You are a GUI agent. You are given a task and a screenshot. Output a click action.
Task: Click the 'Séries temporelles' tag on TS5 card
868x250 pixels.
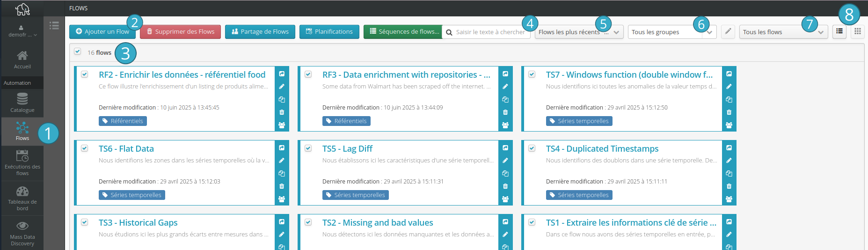(356, 195)
